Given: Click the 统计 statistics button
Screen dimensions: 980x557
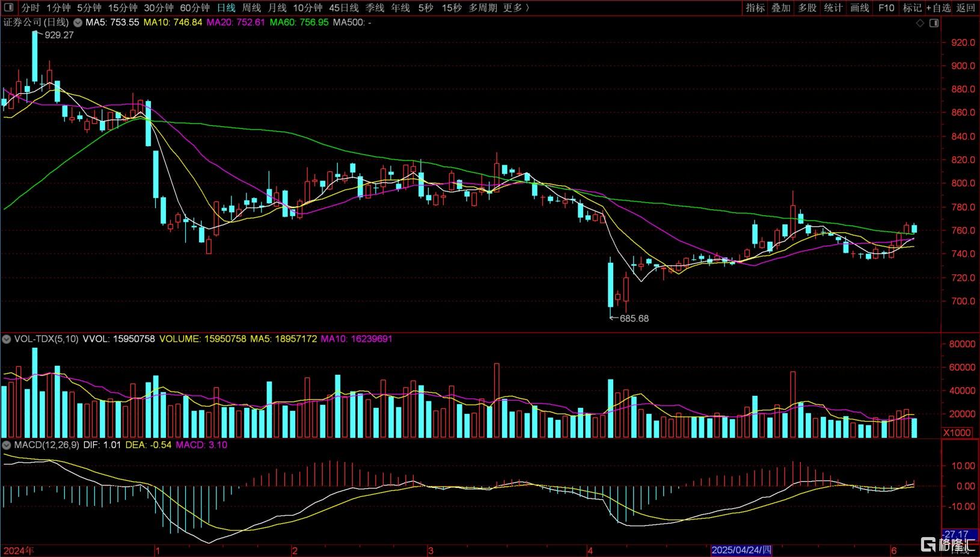Looking at the screenshot, I should [833, 8].
